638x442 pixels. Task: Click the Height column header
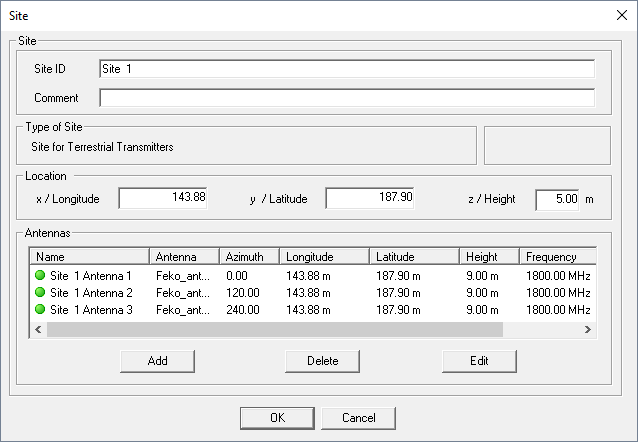point(488,257)
